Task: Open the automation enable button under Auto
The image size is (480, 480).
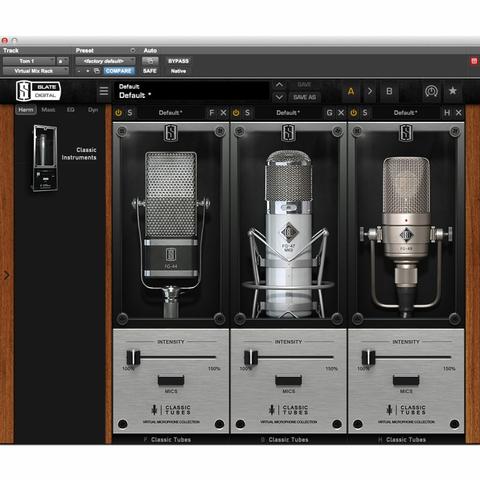Action: coord(150,61)
